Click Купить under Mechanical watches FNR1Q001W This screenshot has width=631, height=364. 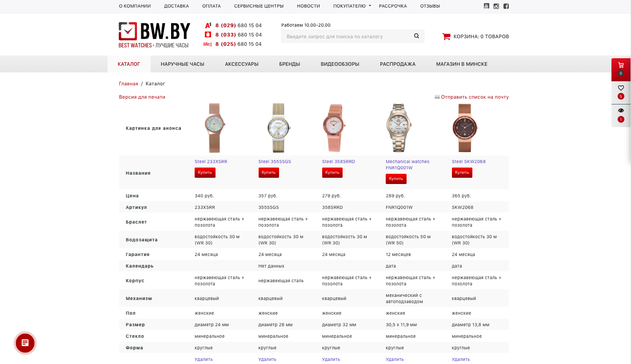coord(396,179)
